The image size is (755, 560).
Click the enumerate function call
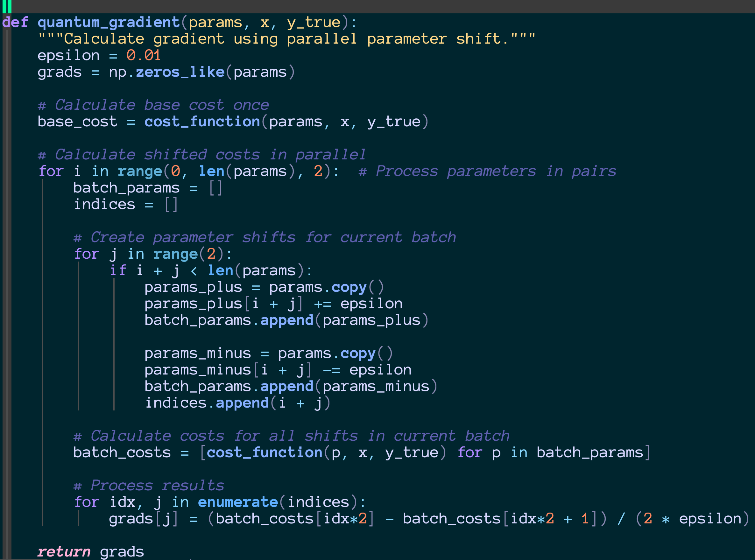tap(238, 502)
